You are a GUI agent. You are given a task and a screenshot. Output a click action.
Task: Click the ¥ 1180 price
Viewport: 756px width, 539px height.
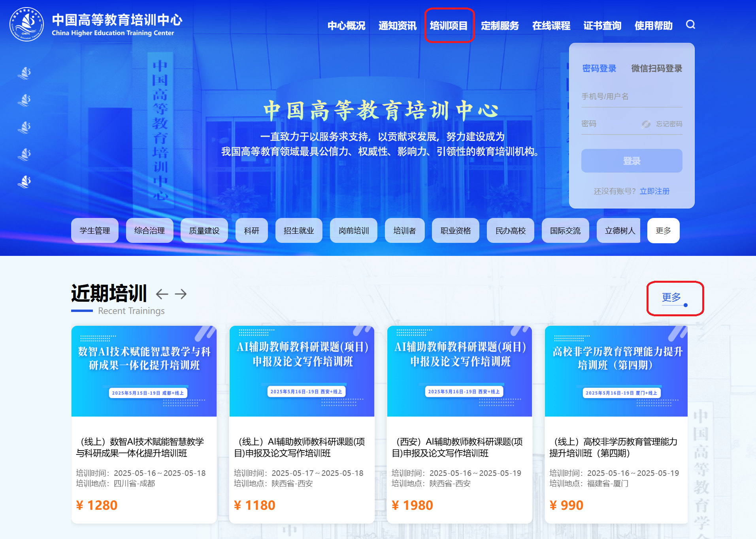point(255,505)
